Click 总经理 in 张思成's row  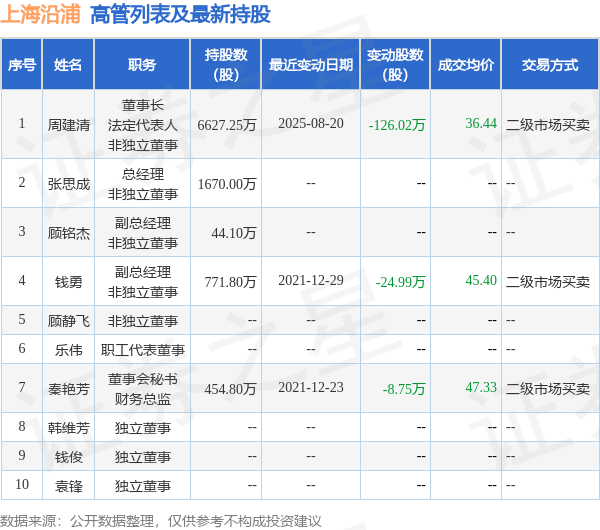click(x=143, y=174)
